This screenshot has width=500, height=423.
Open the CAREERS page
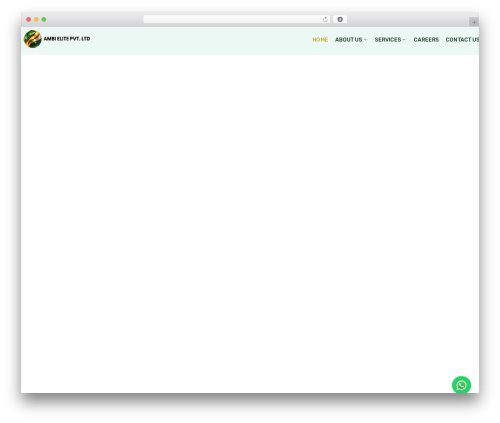[x=426, y=40]
